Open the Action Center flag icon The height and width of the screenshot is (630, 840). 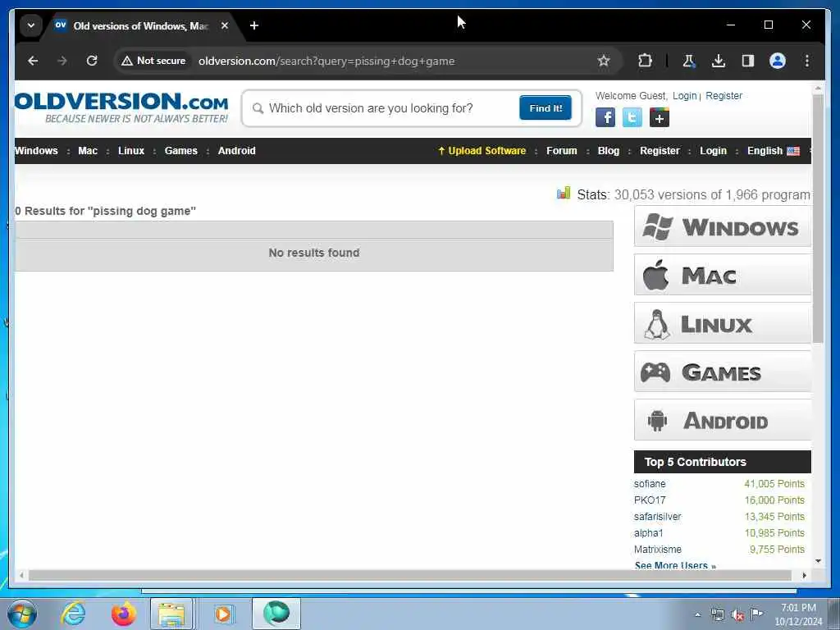tap(756, 614)
